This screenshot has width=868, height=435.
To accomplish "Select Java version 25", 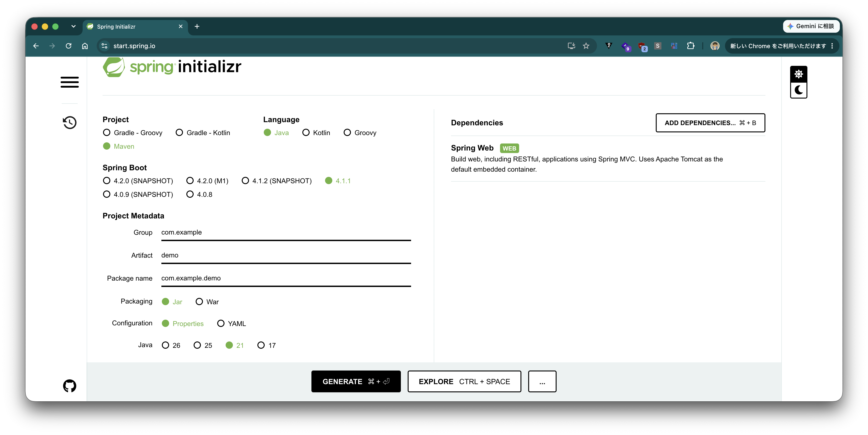I will point(203,345).
